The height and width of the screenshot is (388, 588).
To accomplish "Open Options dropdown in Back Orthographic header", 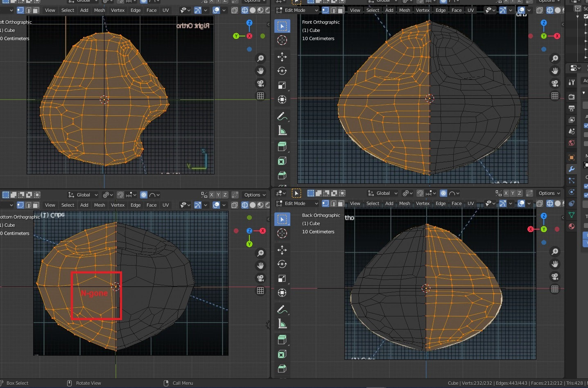I will [x=549, y=193].
